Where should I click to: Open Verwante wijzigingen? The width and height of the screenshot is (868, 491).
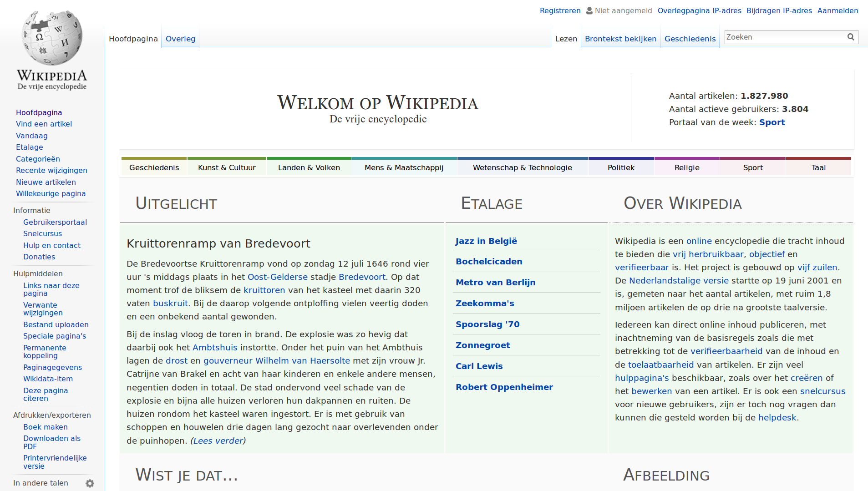(43, 309)
